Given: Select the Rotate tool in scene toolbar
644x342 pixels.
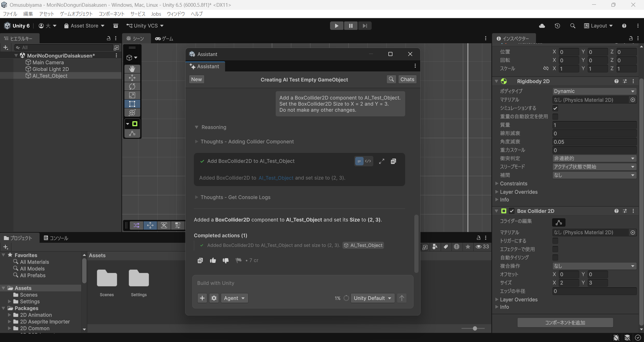Looking at the screenshot, I should point(132,87).
